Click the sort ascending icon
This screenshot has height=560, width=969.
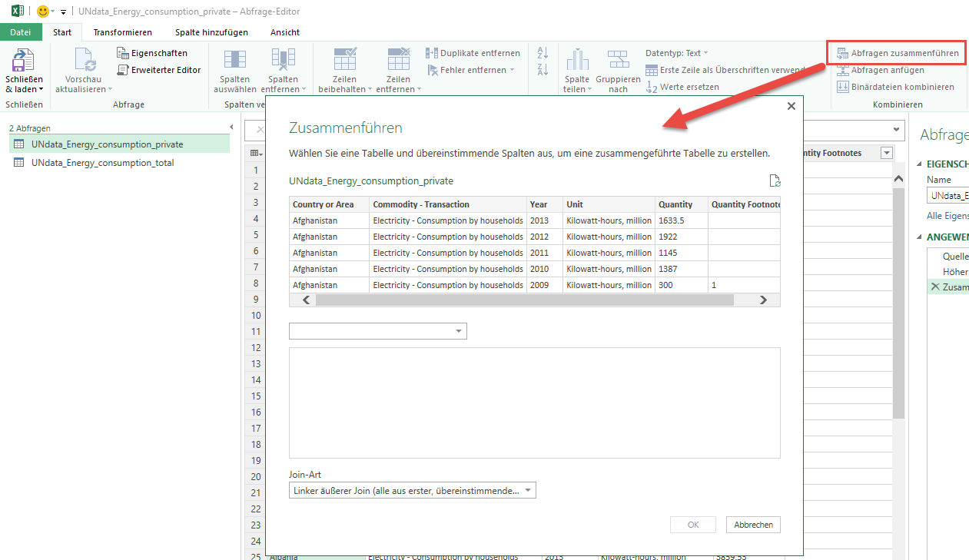(x=543, y=52)
